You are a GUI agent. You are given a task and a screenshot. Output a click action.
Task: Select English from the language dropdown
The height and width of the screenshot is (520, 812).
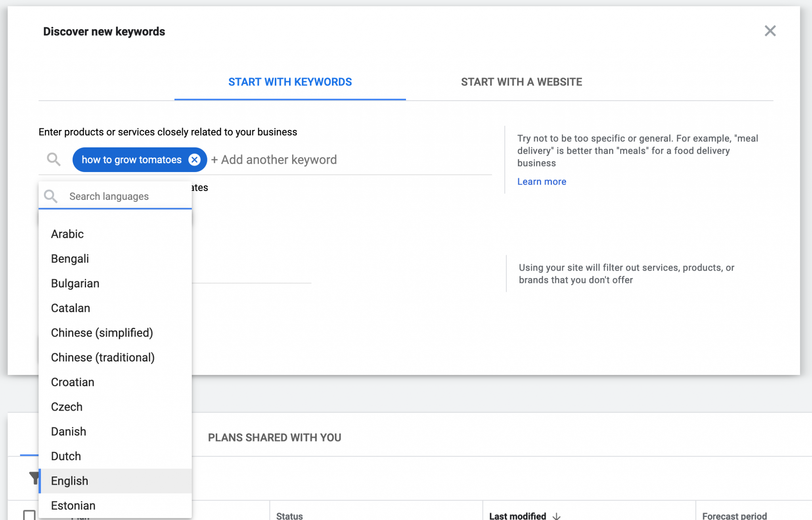coord(69,481)
